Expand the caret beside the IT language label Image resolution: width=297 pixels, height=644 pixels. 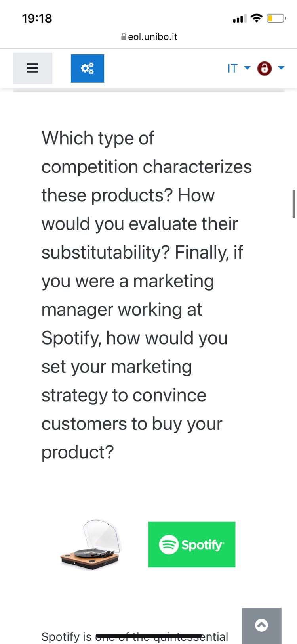247,68
